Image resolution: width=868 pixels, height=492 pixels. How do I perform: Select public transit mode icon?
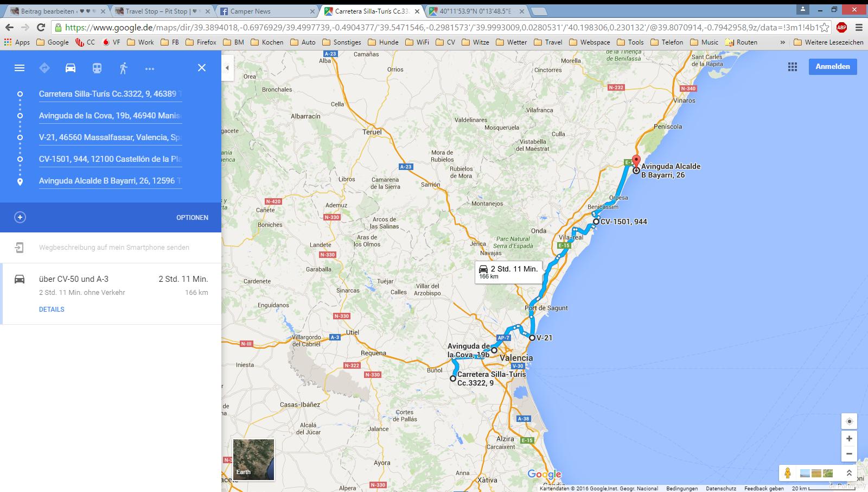(97, 68)
